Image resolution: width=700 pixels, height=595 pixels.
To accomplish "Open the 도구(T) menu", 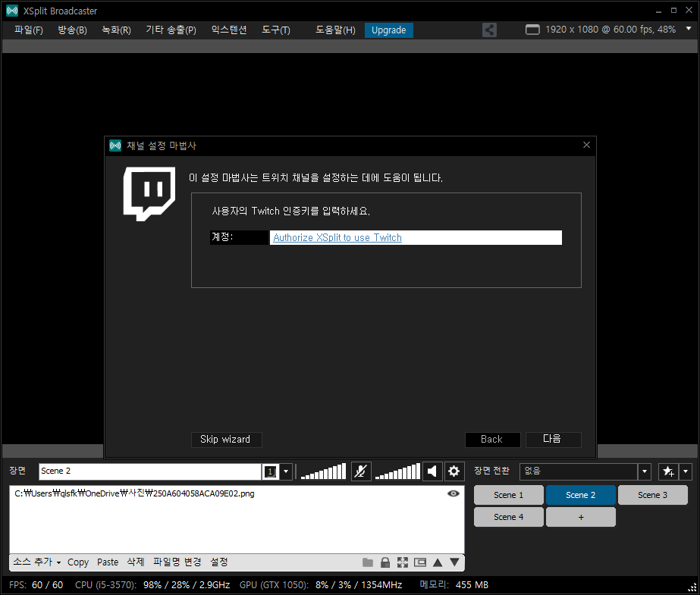I will (276, 30).
